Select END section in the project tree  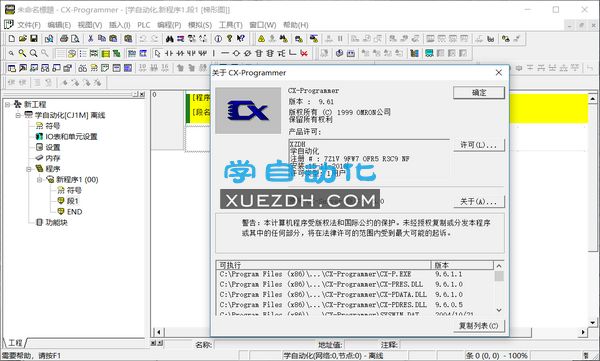[74, 212]
